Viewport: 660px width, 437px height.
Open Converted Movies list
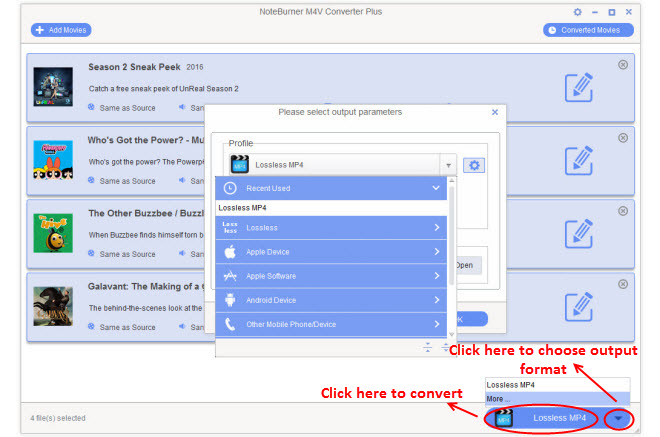(588, 30)
